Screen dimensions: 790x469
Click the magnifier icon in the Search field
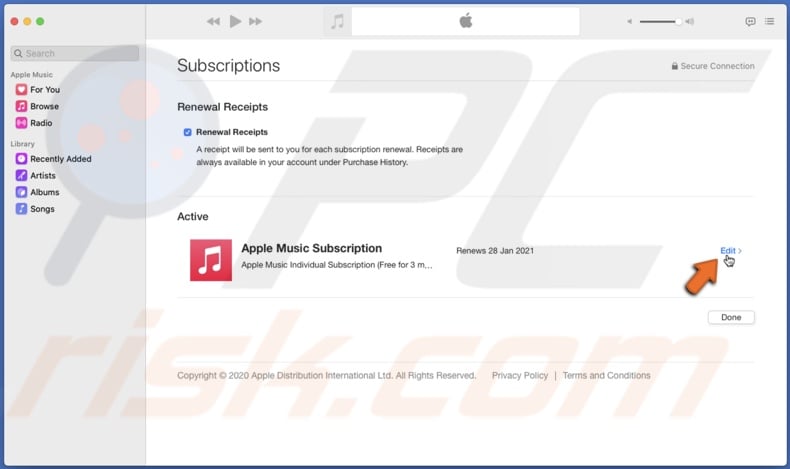click(x=18, y=53)
